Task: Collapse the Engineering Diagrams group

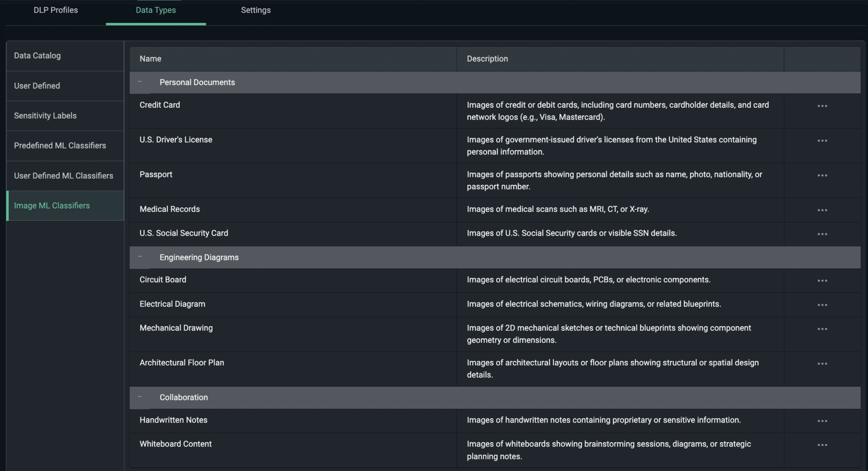Action: pyautogui.click(x=140, y=257)
